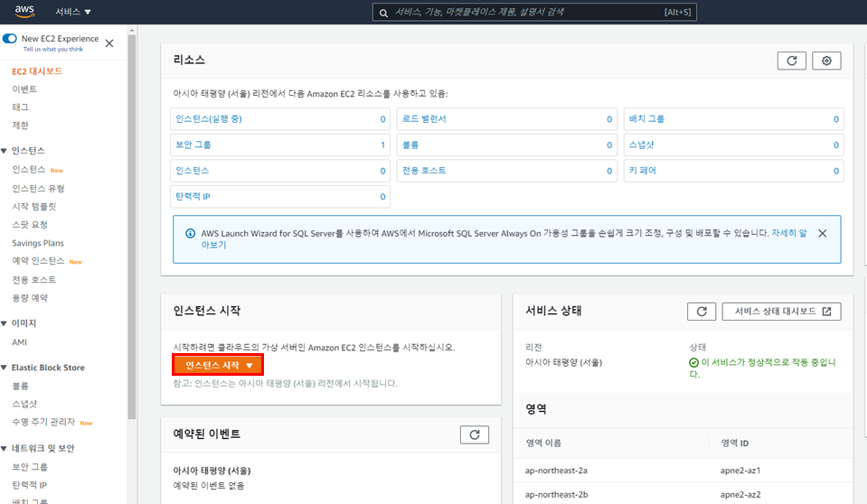Open 리소스 panel settings gear

coord(826,61)
